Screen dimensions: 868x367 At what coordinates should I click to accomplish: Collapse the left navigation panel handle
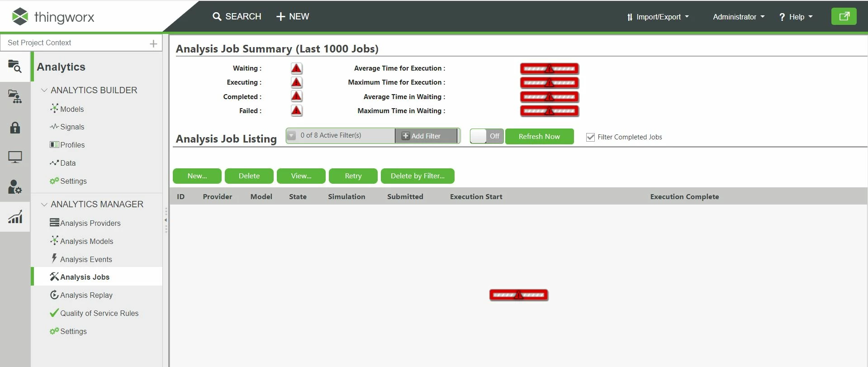(166, 220)
